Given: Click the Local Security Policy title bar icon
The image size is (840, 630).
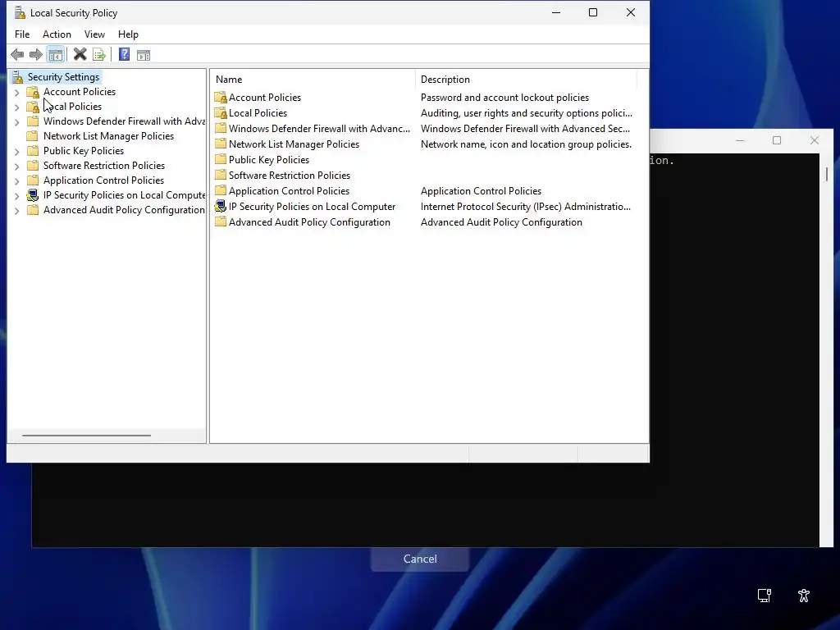Looking at the screenshot, I should (x=20, y=13).
